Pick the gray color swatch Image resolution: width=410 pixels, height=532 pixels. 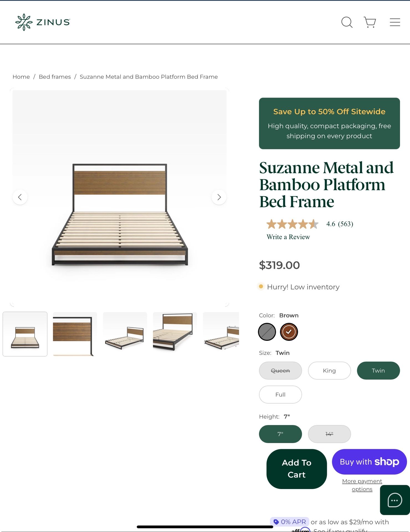tap(267, 332)
